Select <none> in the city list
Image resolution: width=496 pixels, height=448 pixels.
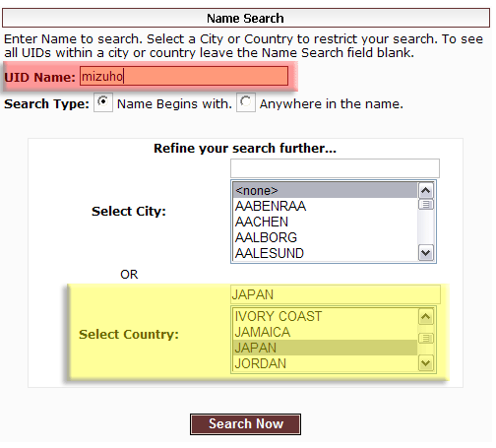click(325, 190)
